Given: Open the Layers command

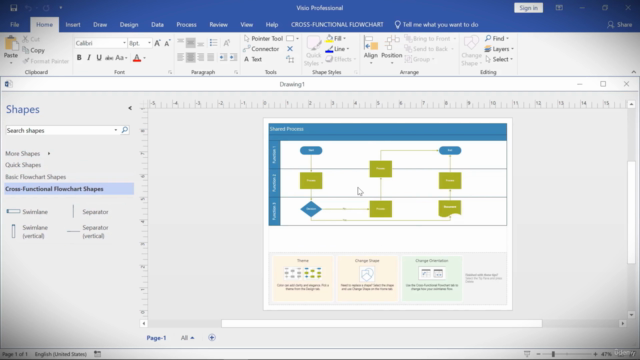Looking at the screenshot, I should click(x=499, y=49).
